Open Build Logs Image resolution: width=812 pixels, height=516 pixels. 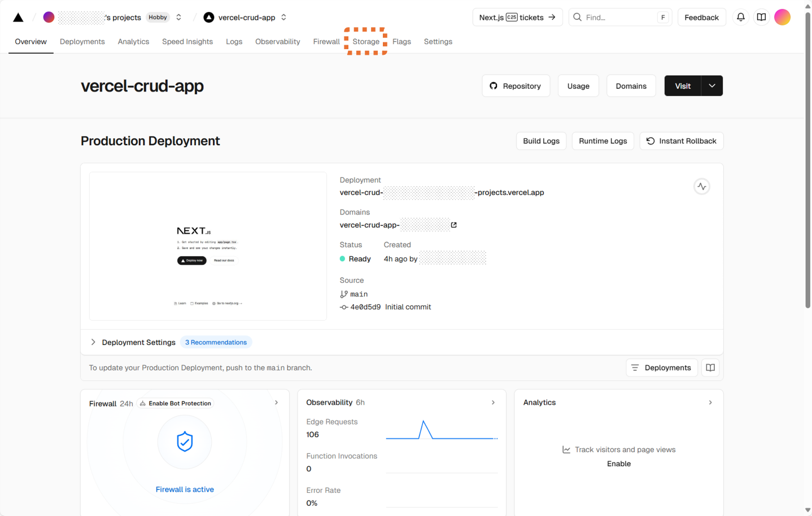click(541, 141)
